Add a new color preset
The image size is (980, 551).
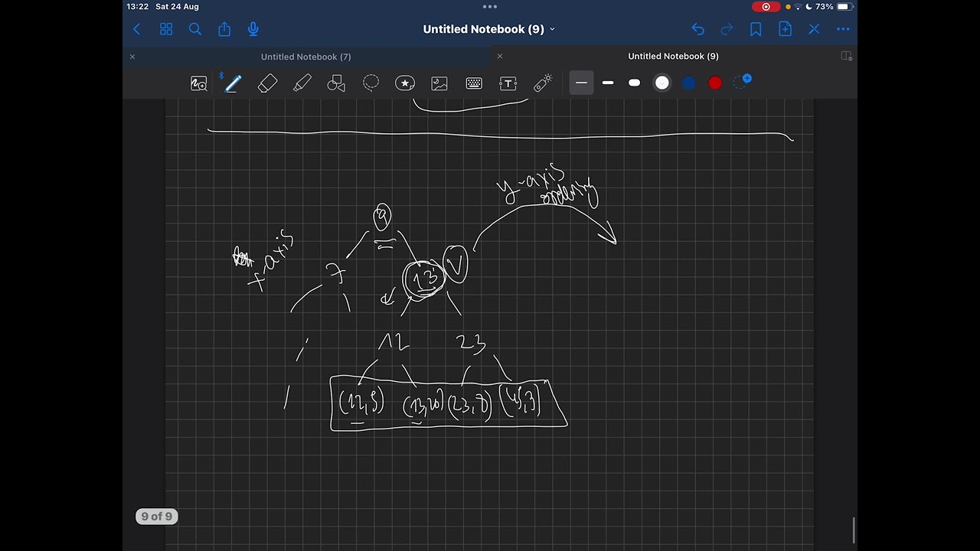pyautogui.click(x=742, y=81)
